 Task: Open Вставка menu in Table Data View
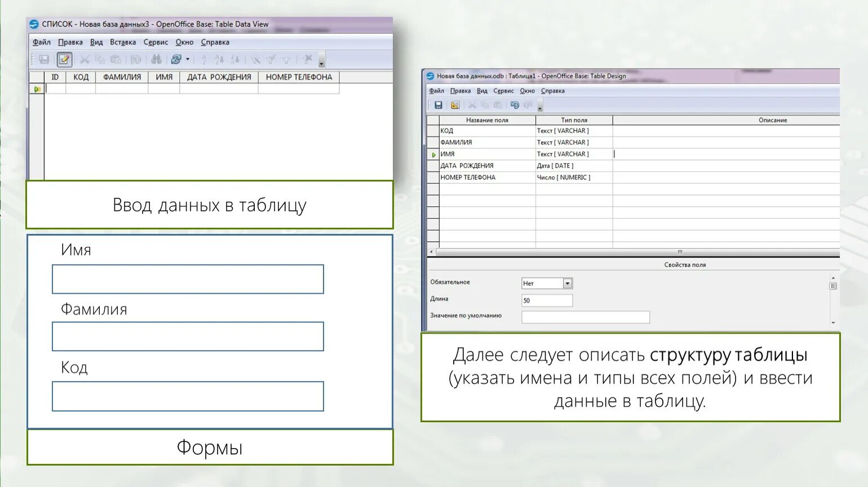tap(123, 42)
